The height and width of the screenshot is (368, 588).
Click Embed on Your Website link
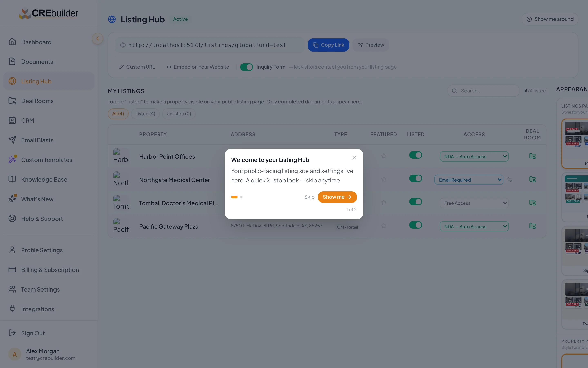(198, 67)
